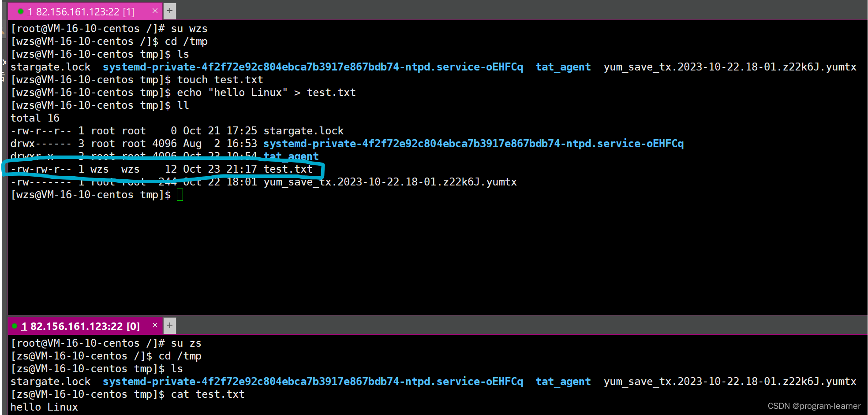Click 'tat_agent' in upper ls output

pyautogui.click(x=563, y=67)
